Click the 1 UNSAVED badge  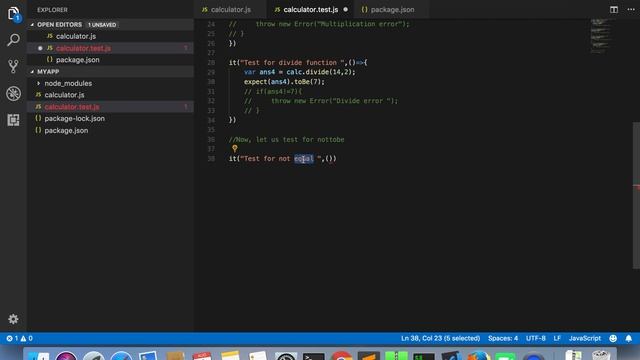coord(102,25)
